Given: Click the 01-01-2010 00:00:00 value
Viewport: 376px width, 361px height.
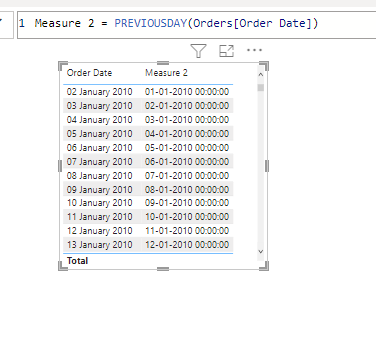Looking at the screenshot, I should pos(187,92).
